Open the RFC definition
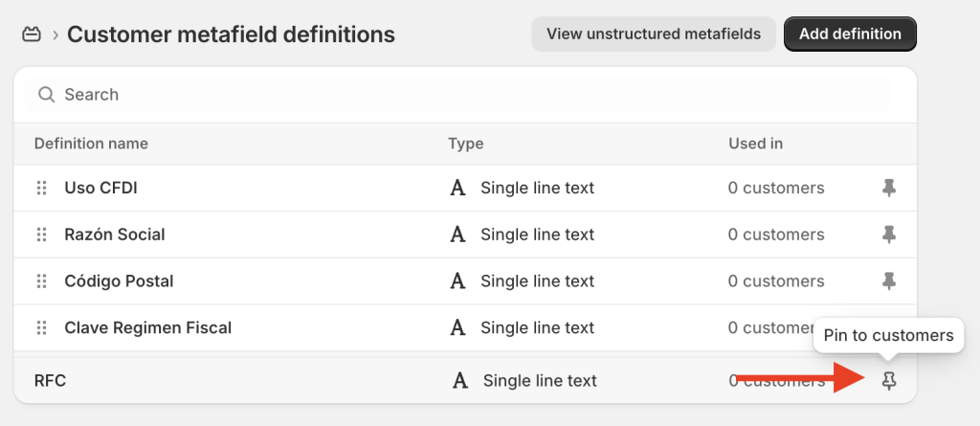 (50, 380)
